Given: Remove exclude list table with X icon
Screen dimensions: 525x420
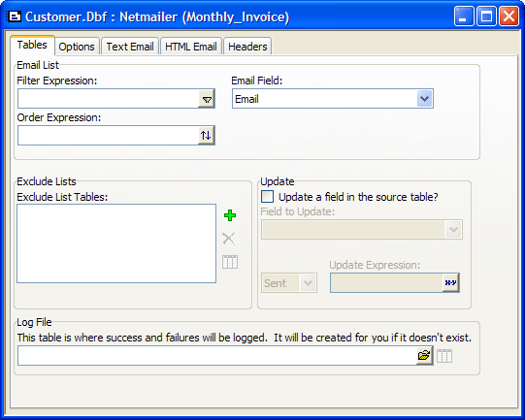Looking at the screenshot, I should (x=229, y=239).
